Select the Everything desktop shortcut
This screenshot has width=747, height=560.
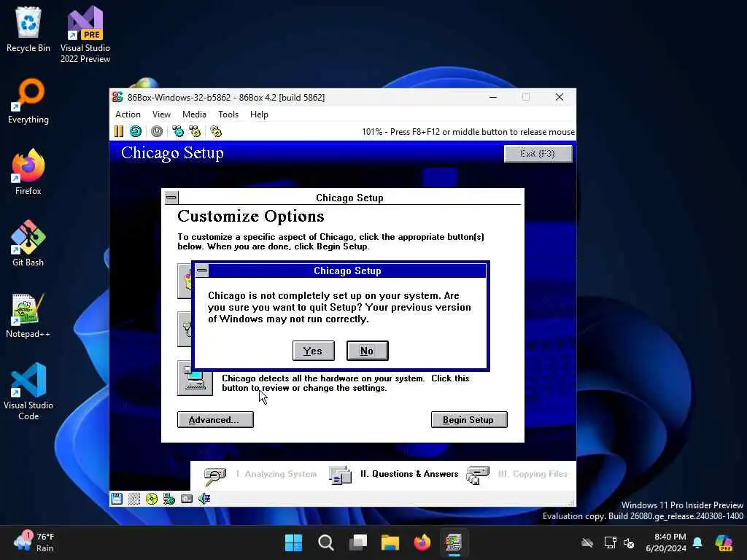point(28,101)
